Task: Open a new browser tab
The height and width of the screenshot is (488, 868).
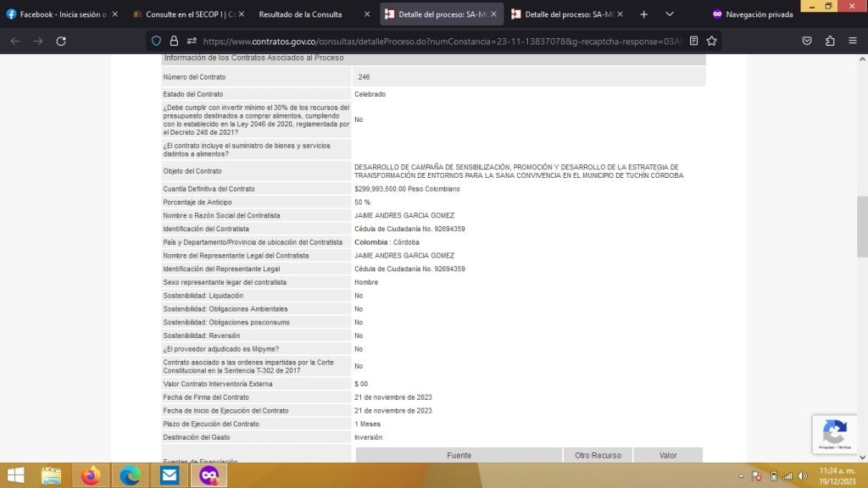Action: point(644,14)
